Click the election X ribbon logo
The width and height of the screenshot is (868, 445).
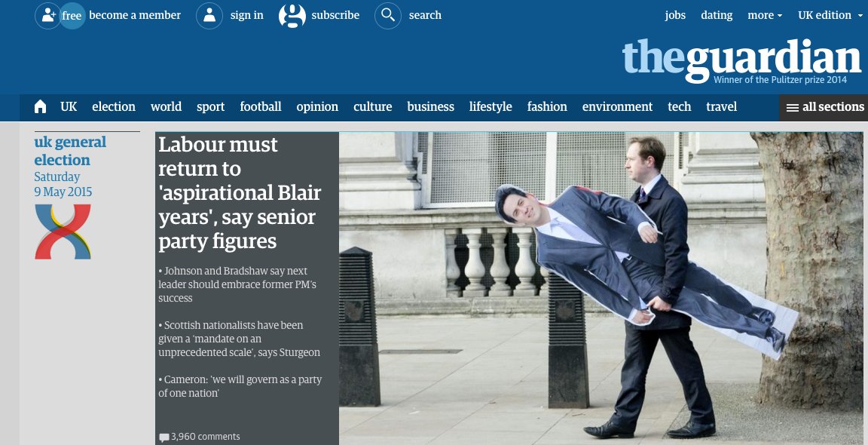click(x=63, y=231)
